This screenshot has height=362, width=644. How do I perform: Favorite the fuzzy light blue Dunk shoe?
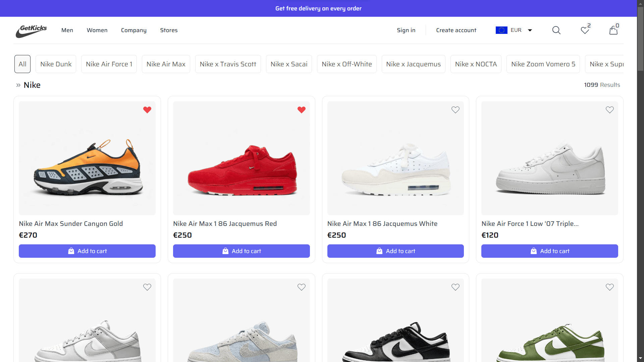(x=302, y=287)
